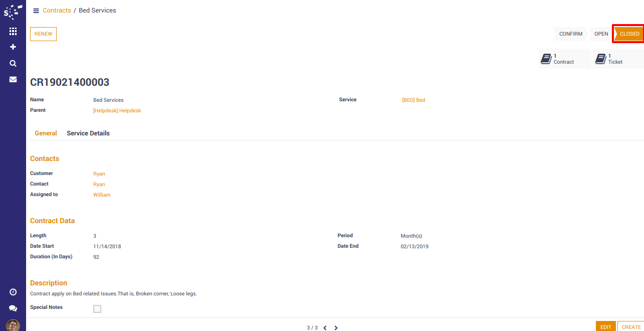Viewport: 644px width, 331px height.
Task: Open the 1 Ticket stat button
Action: (617, 59)
